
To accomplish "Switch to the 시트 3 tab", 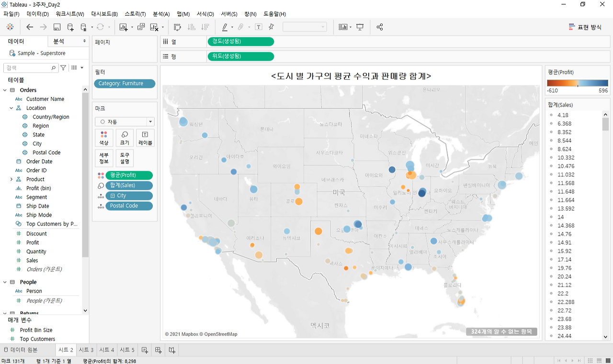I will tap(86, 350).
